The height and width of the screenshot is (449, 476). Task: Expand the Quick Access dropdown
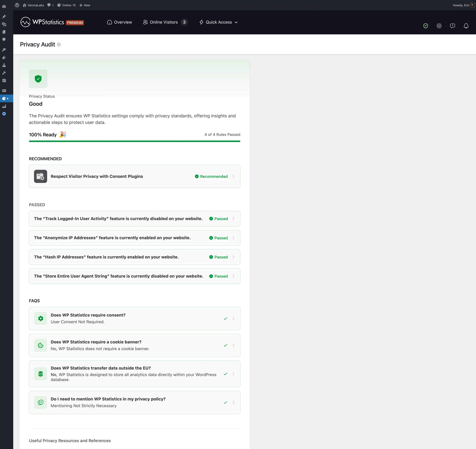[218, 22]
